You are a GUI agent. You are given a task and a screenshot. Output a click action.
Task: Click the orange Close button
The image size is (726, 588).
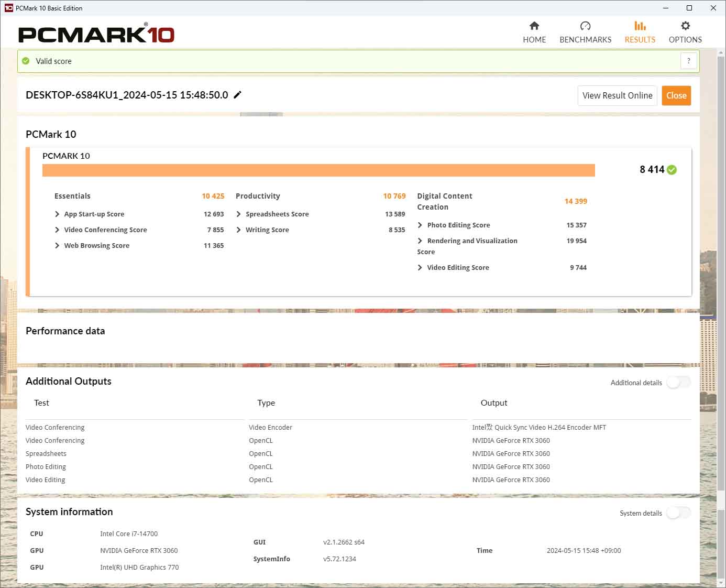[x=676, y=95]
